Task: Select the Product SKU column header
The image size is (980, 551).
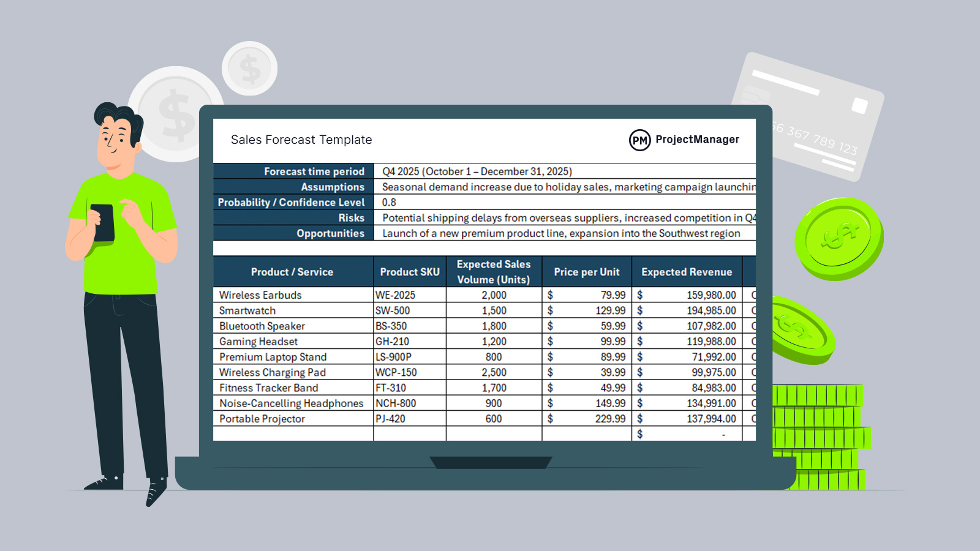Action: click(x=410, y=272)
